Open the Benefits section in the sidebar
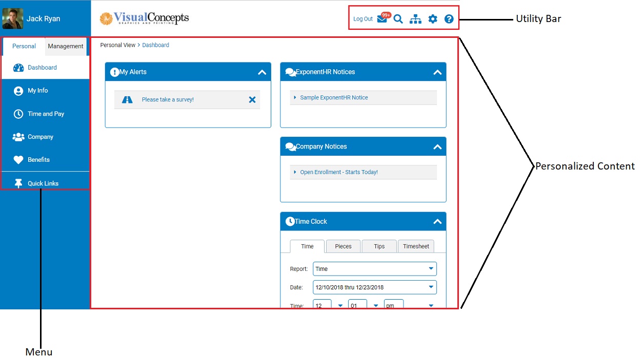644x358 pixels. click(39, 159)
